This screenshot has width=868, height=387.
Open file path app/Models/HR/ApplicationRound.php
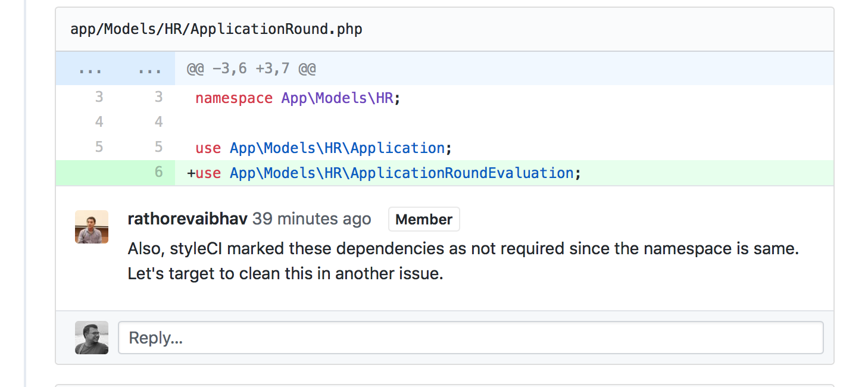coord(216,29)
